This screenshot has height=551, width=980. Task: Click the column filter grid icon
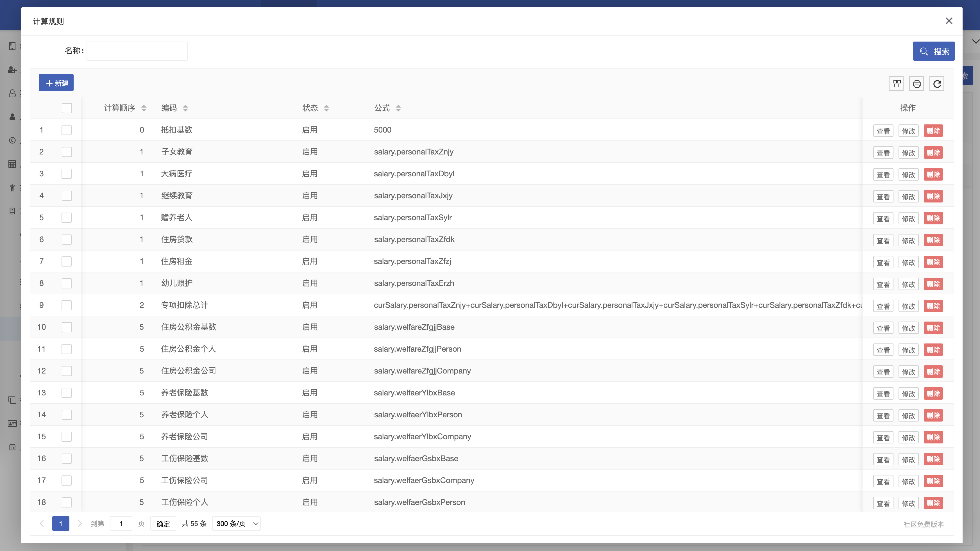coord(897,83)
